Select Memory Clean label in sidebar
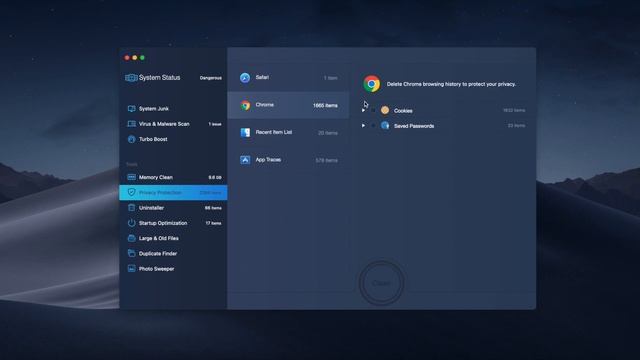Image resolution: width=640 pixels, height=360 pixels. (x=156, y=177)
